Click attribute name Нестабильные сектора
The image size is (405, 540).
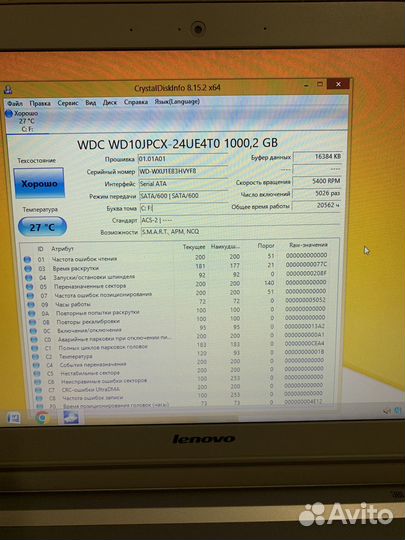pos(90,373)
